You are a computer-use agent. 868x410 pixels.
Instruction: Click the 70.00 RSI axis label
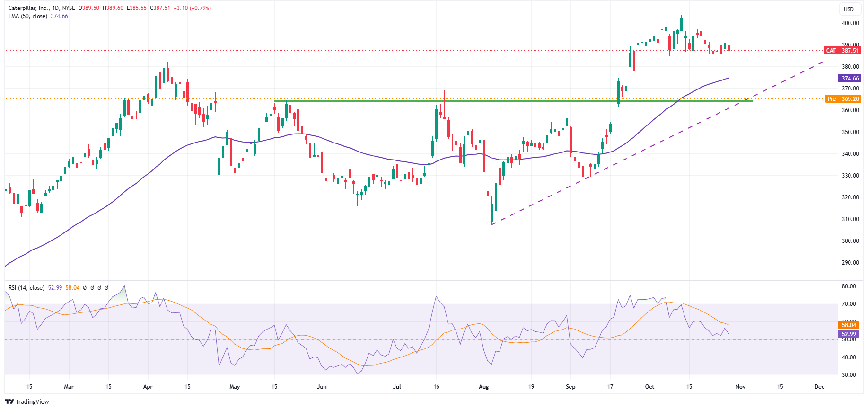click(849, 304)
